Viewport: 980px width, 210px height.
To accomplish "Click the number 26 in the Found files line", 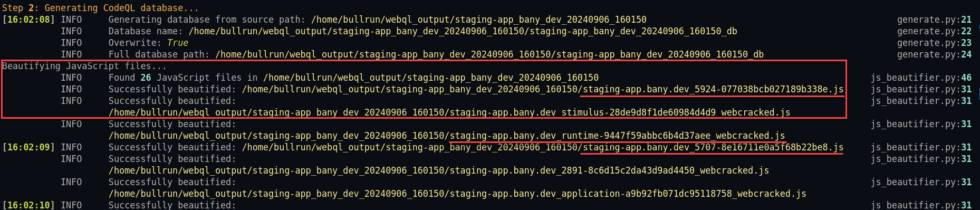I will pyautogui.click(x=146, y=78).
